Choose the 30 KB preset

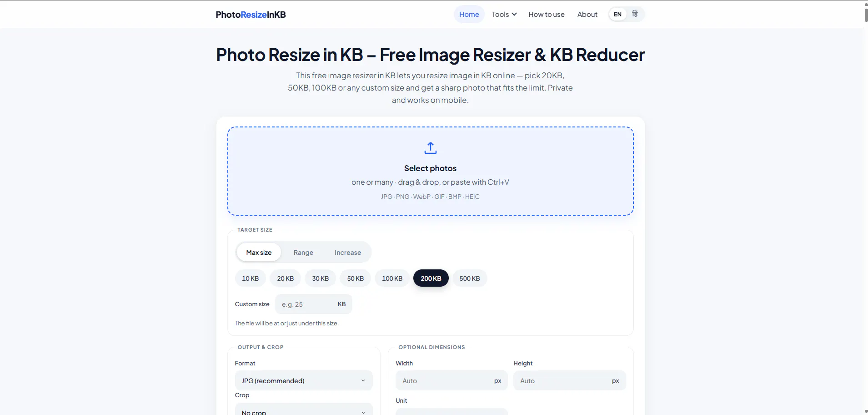tap(320, 278)
